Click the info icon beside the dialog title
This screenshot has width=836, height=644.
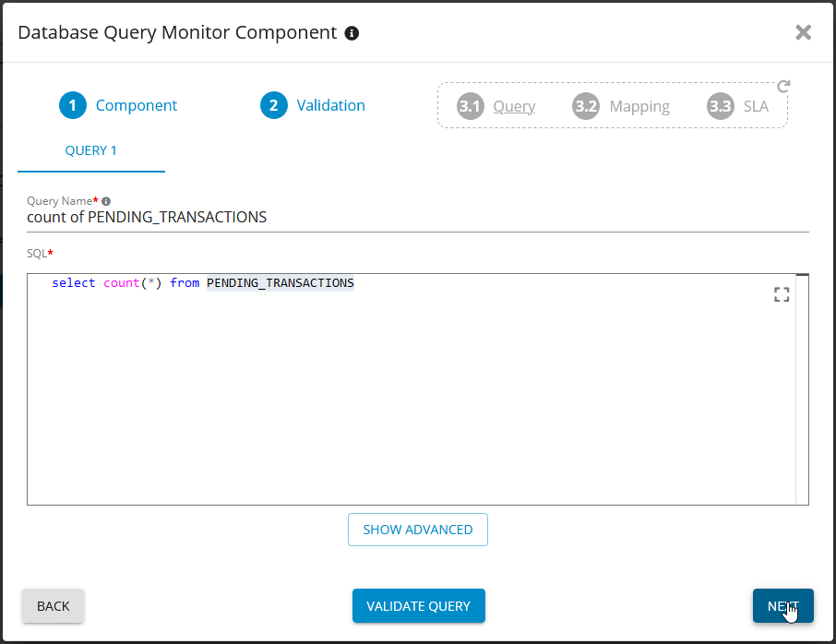(x=352, y=33)
